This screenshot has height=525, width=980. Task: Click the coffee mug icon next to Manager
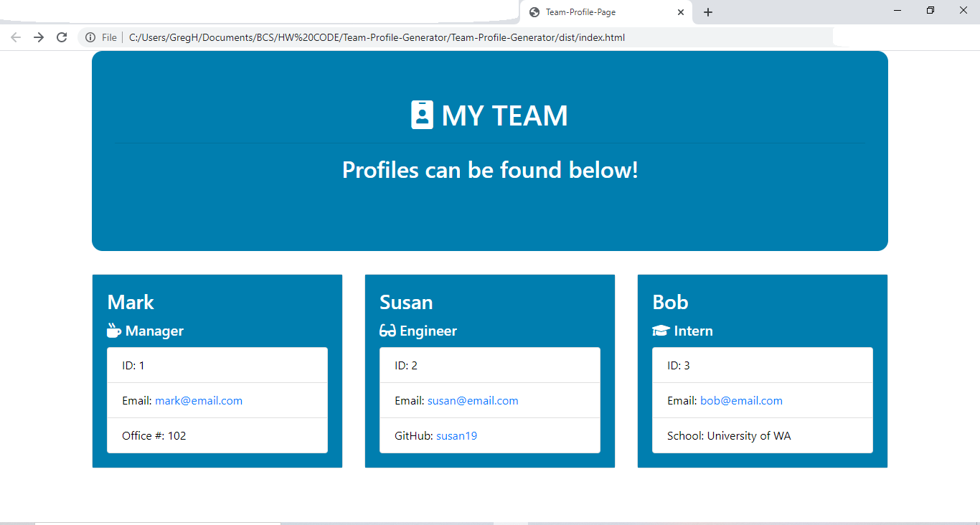(x=113, y=330)
